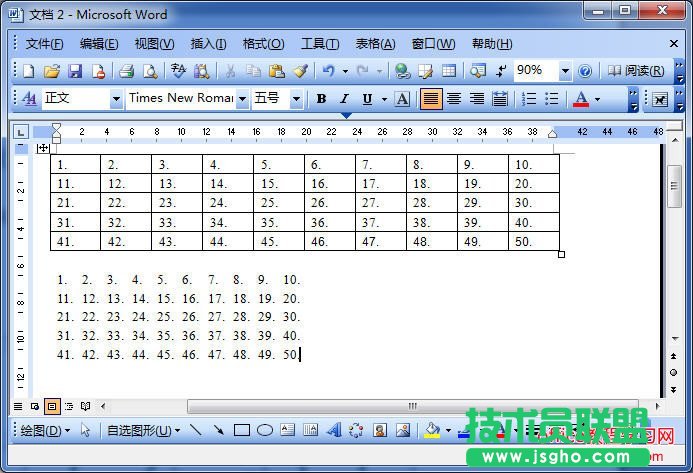Viewport: 693px width, 473px height.
Task: Open the 表格(A) menu
Action: [x=375, y=44]
